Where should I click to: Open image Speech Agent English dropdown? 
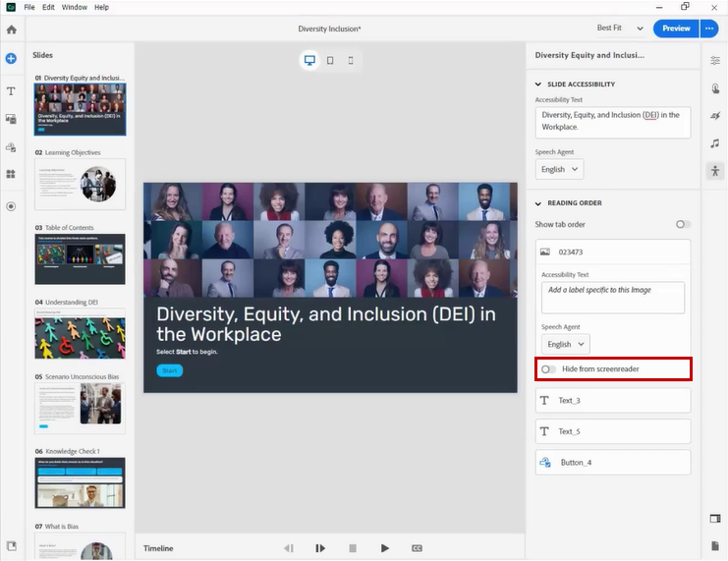click(566, 345)
